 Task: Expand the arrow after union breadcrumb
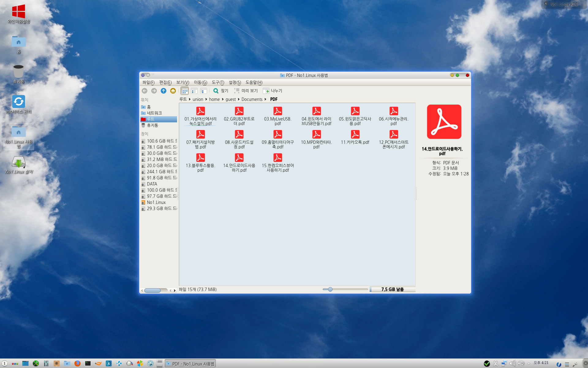(206, 99)
